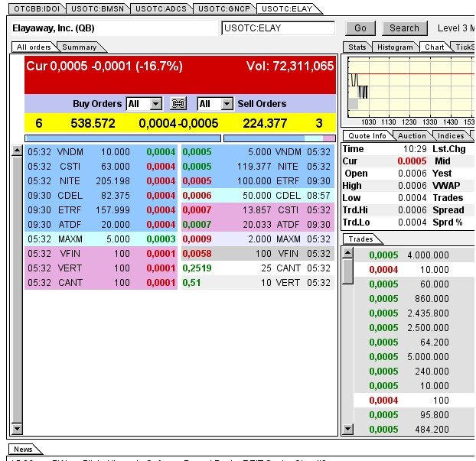The image size is (476, 461).
Task: Select the NITE sell order of 119.377
Action: tap(258, 167)
